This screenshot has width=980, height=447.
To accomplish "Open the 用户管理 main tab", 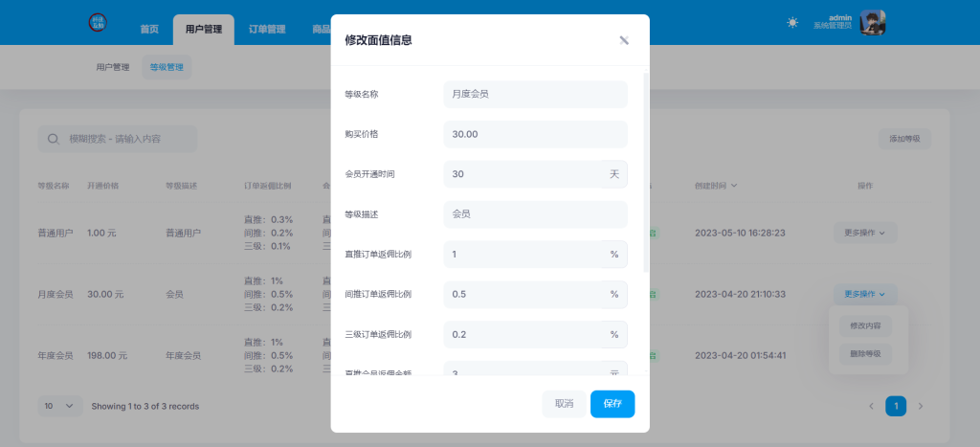I will coord(204,30).
